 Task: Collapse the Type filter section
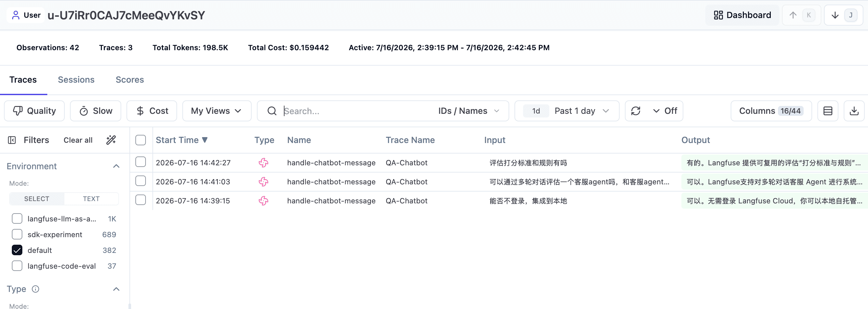click(116, 289)
